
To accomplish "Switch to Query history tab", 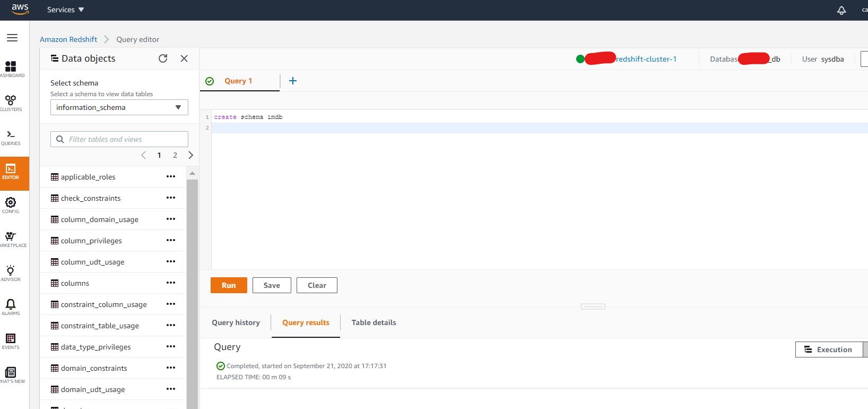I will point(236,322).
